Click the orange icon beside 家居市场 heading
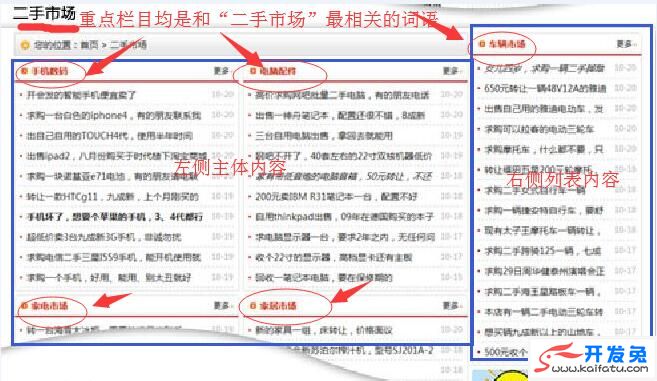 tap(253, 306)
